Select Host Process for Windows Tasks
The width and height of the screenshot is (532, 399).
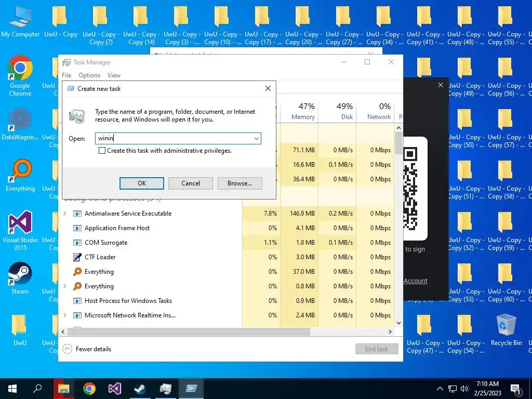point(128,301)
